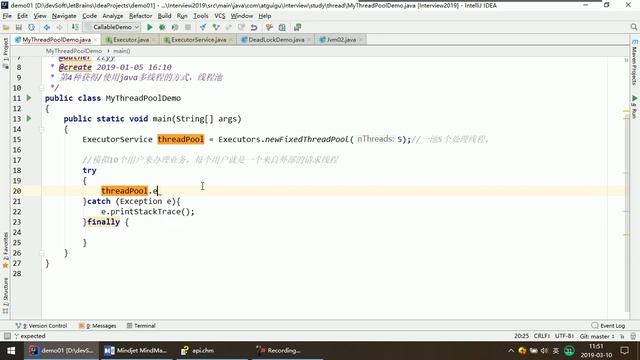640x360 pixels.
Task: Open the Event Log tool window
Action: 608,326
